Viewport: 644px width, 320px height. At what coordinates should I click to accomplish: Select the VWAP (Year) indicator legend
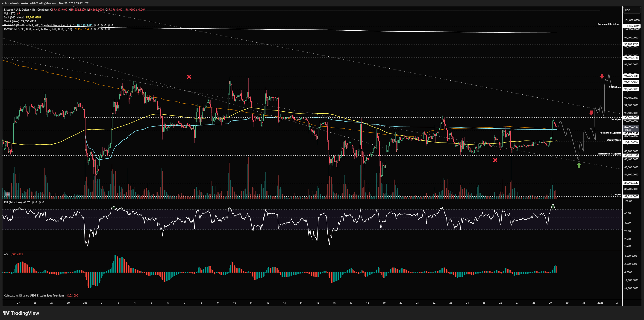tap(12, 21)
